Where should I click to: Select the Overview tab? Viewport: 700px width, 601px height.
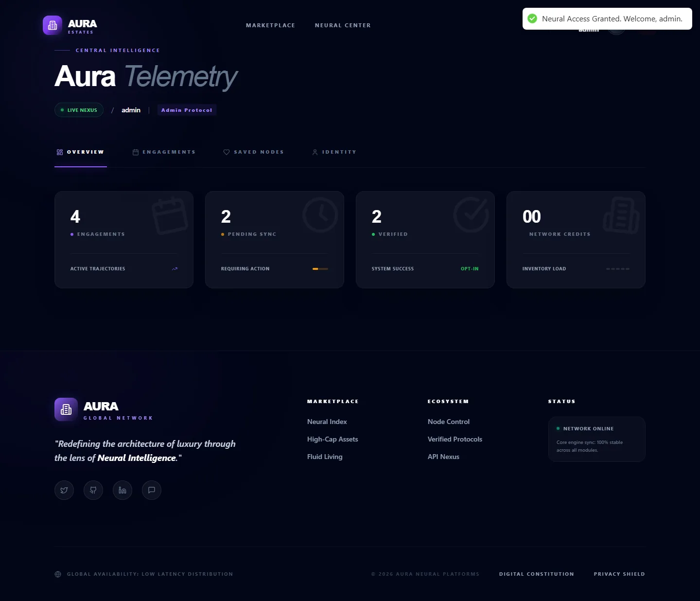(x=81, y=152)
